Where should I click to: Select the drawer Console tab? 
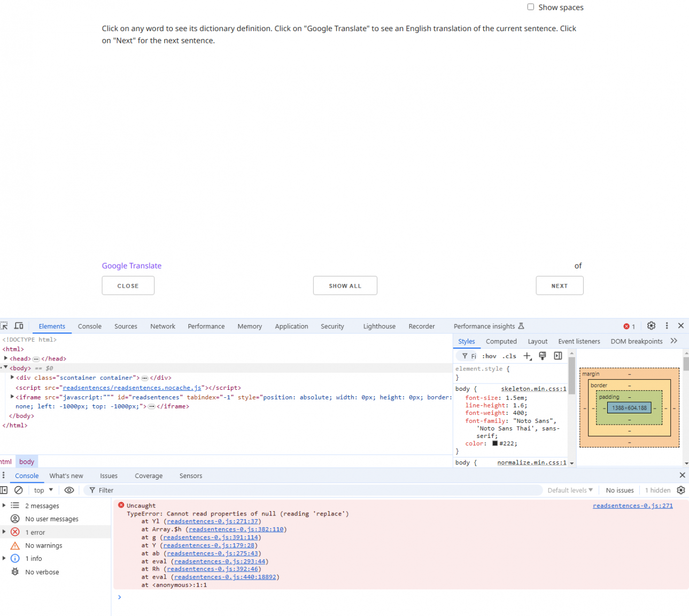point(27,476)
